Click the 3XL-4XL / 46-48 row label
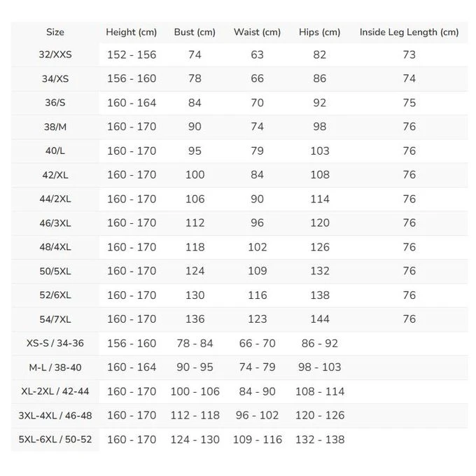 (55, 416)
